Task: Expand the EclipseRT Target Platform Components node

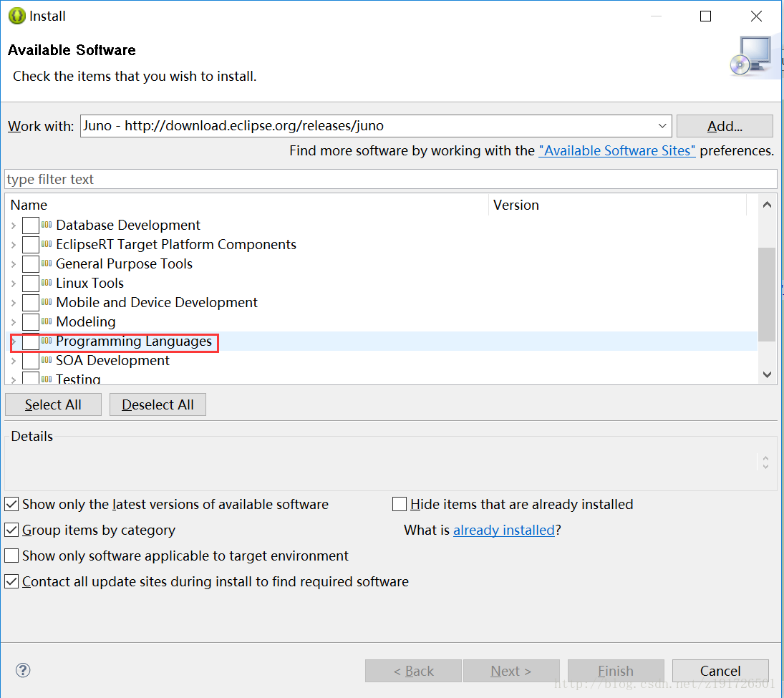Action: pos(14,245)
